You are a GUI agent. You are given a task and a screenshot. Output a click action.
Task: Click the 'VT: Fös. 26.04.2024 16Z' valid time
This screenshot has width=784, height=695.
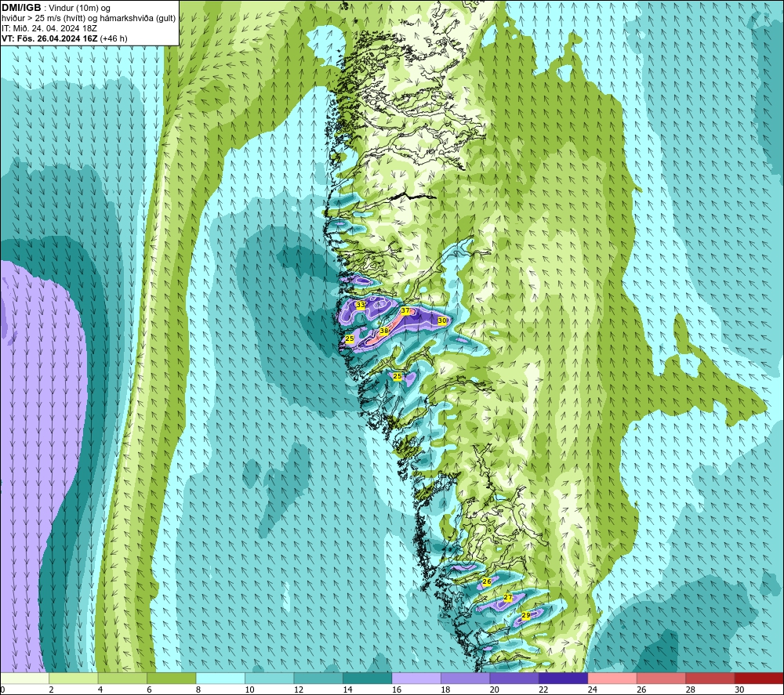49,38
